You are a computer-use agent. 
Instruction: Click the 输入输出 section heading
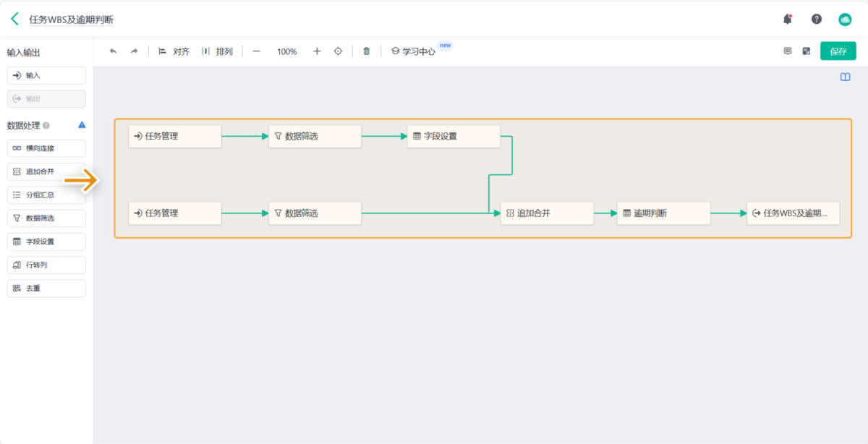coord(23,53)
